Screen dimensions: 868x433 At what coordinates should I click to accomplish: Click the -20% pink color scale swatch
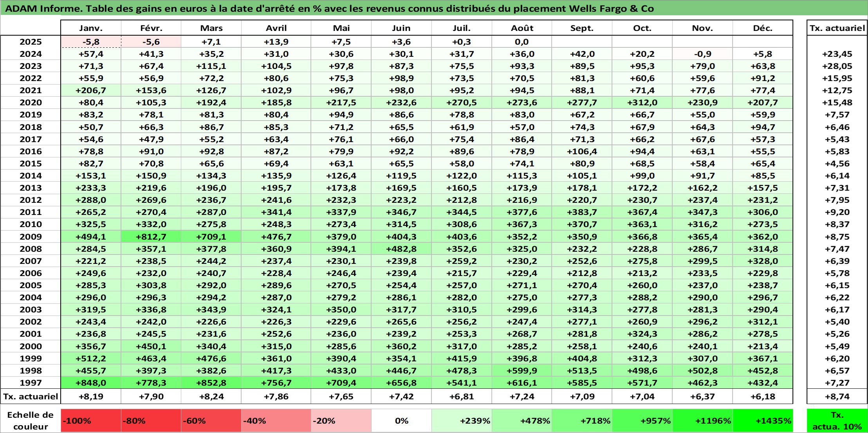(x=341, y=420)
